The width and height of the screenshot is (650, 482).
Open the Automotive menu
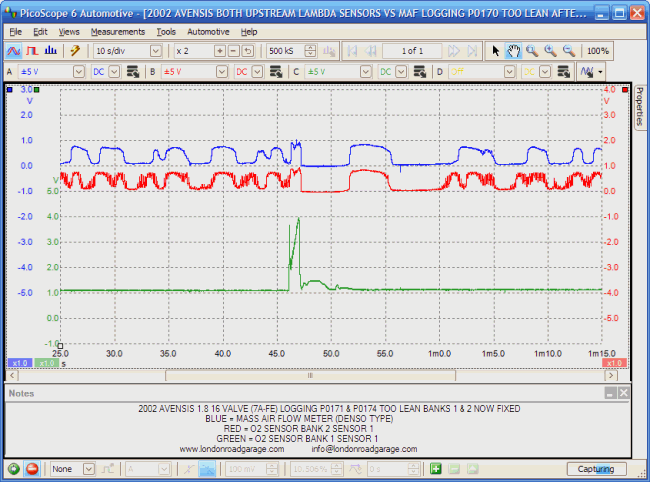pyautogui.click(x=208, y=31)
